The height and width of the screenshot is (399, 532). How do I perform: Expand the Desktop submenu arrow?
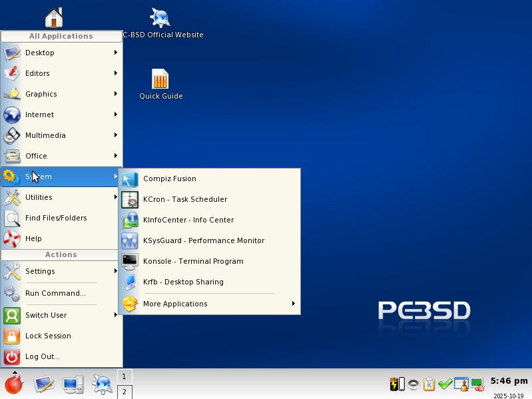pos(116,53)
